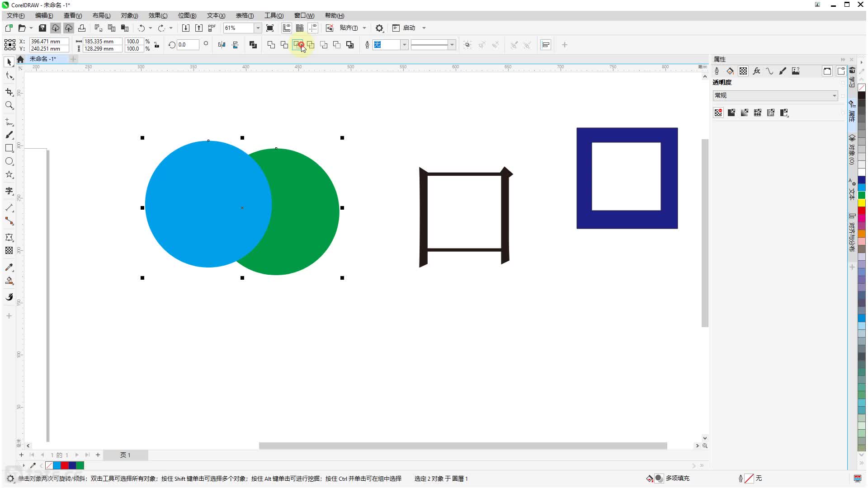The image size is (868, 488).
Task: Click the Weld shapes icon
Action: click(x=271, y=45)
